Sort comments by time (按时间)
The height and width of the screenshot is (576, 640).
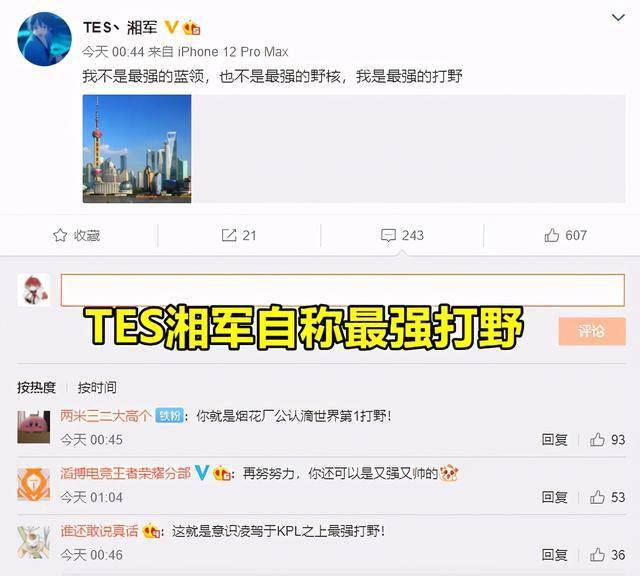click(97, 387)
